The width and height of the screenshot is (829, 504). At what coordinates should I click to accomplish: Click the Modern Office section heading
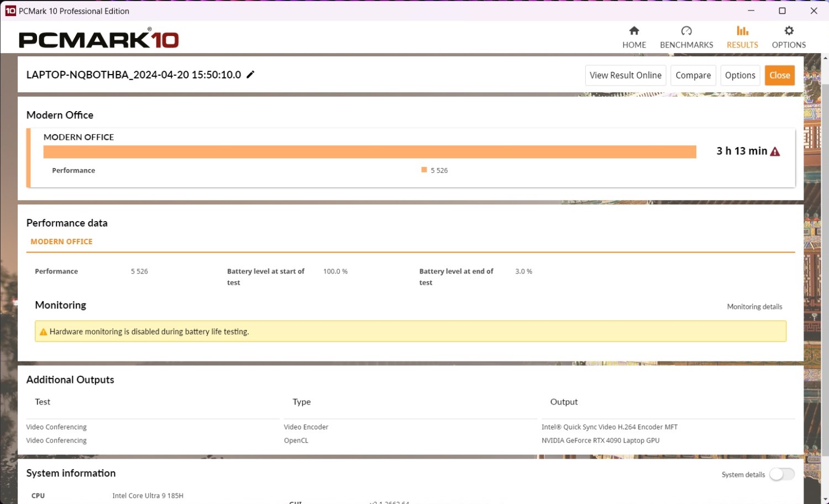[x=60, y=115]
